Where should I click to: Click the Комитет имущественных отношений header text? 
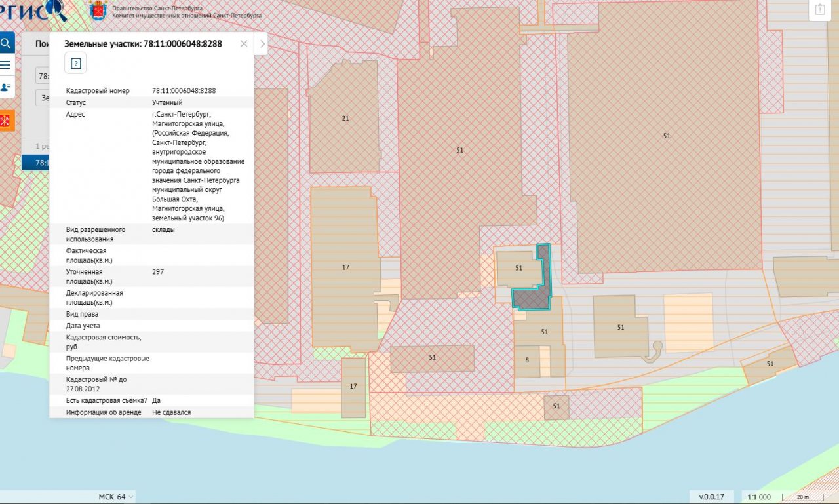[187, 15]
